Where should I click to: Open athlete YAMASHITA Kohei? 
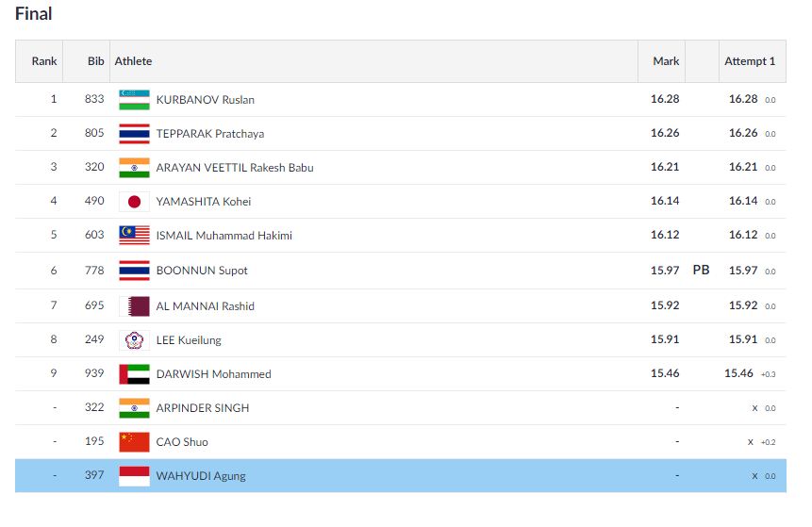(x=203, y=202)
